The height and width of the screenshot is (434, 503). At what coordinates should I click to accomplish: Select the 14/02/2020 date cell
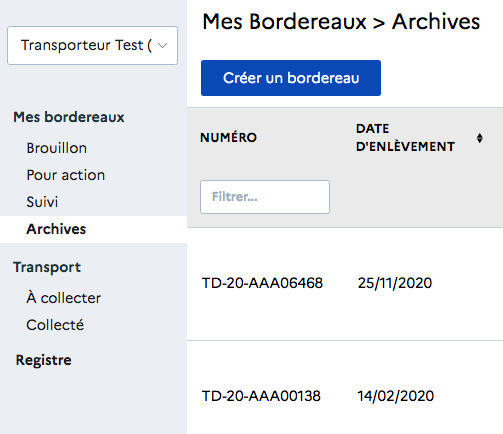396,396
